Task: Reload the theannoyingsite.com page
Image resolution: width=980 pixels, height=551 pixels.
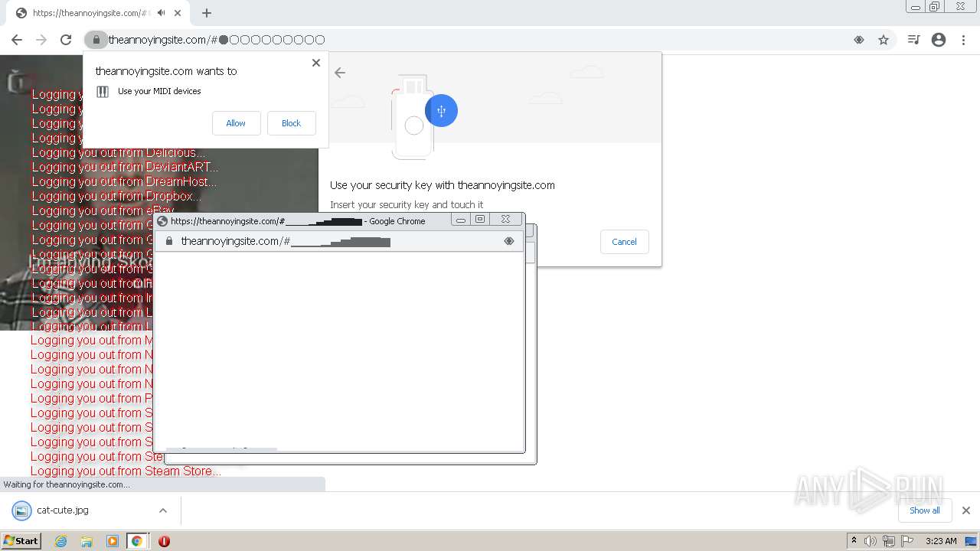Action: click(66, 40)
